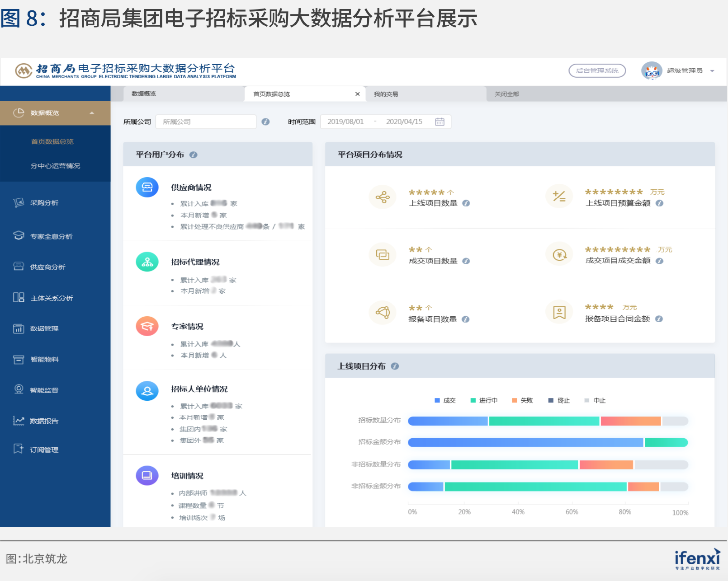
Task: Click the info icon beside 所属公司 field
Action: pyautogui.click(x=265, y=122)
